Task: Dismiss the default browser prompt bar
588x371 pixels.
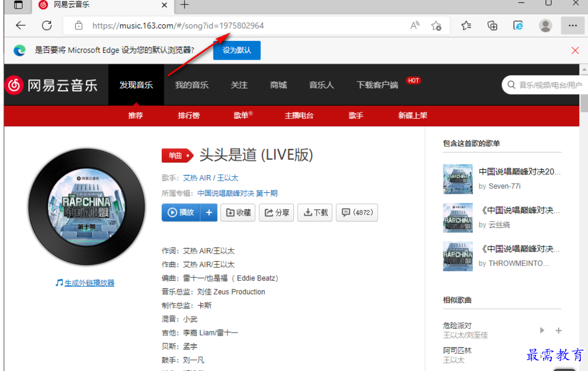Action: click(x=575, y=50)
